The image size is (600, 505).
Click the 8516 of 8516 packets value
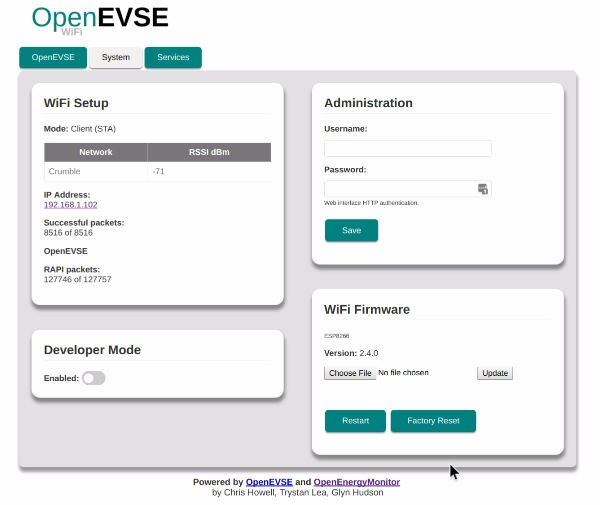click(68, 233)
